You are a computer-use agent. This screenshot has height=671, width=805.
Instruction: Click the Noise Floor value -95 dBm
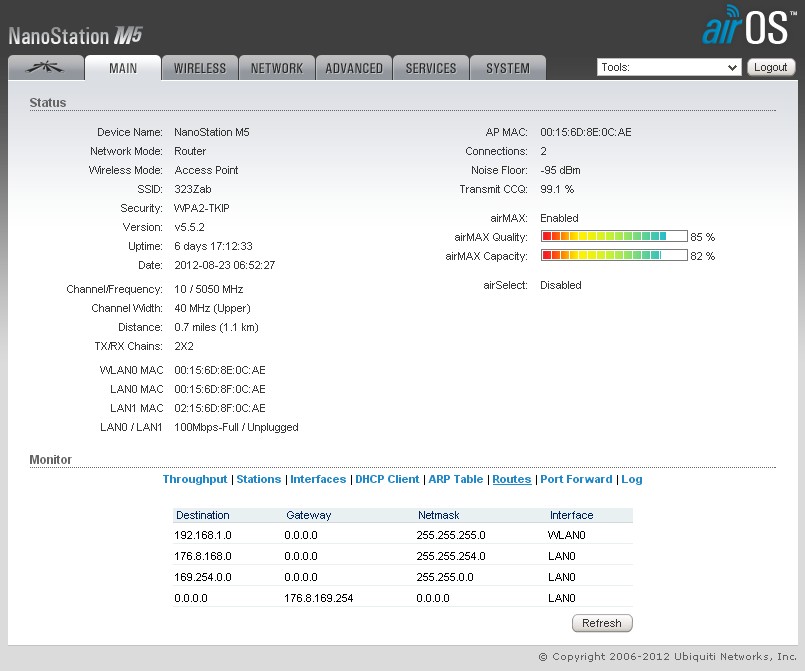(x=561, y=170)
